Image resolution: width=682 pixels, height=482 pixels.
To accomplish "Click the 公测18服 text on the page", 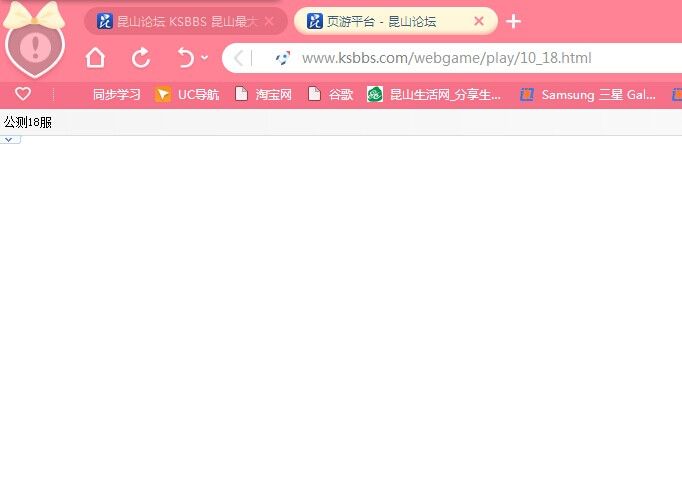I will (x=27, y=122).
